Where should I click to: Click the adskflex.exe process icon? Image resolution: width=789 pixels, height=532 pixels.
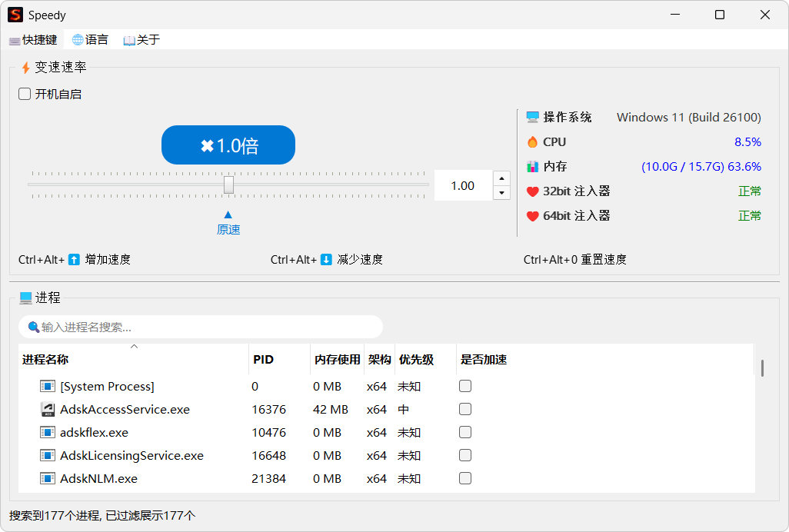point(47,432)
